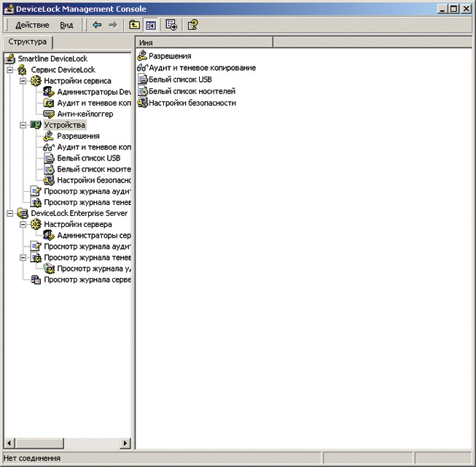Select the Smartline DeviceLock root node
This screenshot has width=476, height=467.
click(x=52, y=58)
